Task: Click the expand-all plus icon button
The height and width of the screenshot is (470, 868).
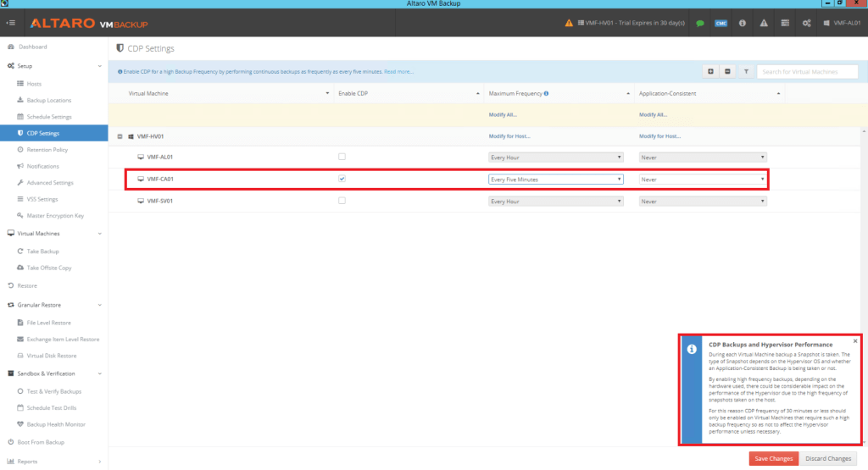Action: pos(710,72)
